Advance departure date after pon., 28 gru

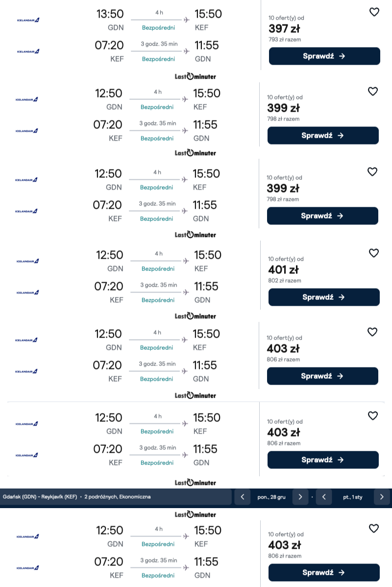(x=300, y=497)
